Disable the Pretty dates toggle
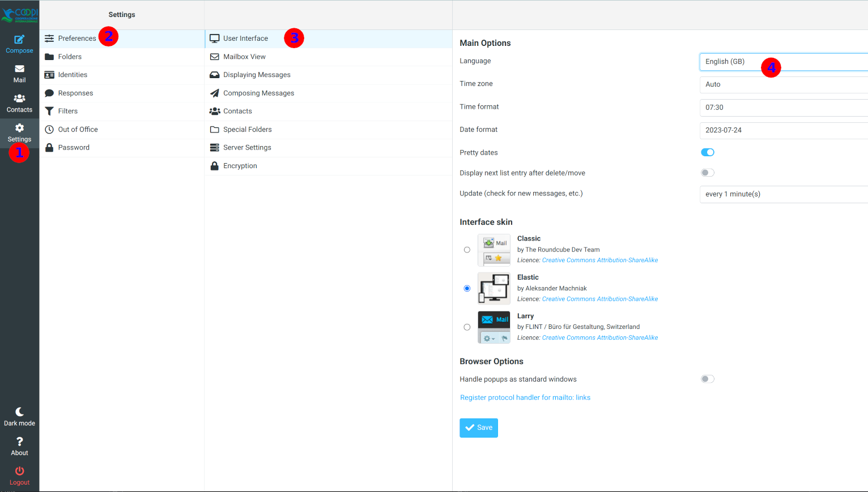Image resolution: width=868 pixels, height=492 pixels. tap(707, 152)
